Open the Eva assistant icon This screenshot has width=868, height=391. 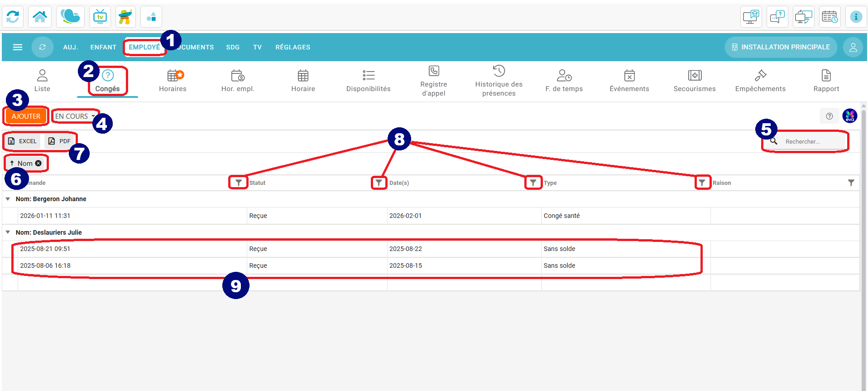click(849, 116)
